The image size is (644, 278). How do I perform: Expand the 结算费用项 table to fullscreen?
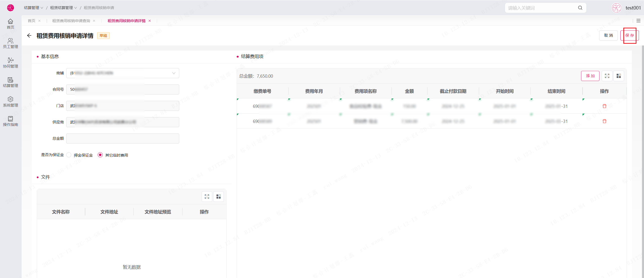click(x=607, y=76)
